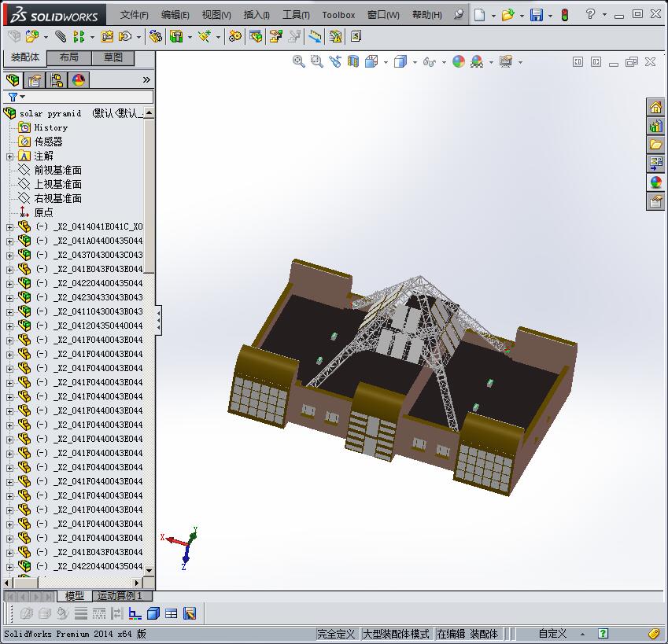Click the 自定义 units status item
The width and height of the screenshot is (668, 644).
pos(552,634)
